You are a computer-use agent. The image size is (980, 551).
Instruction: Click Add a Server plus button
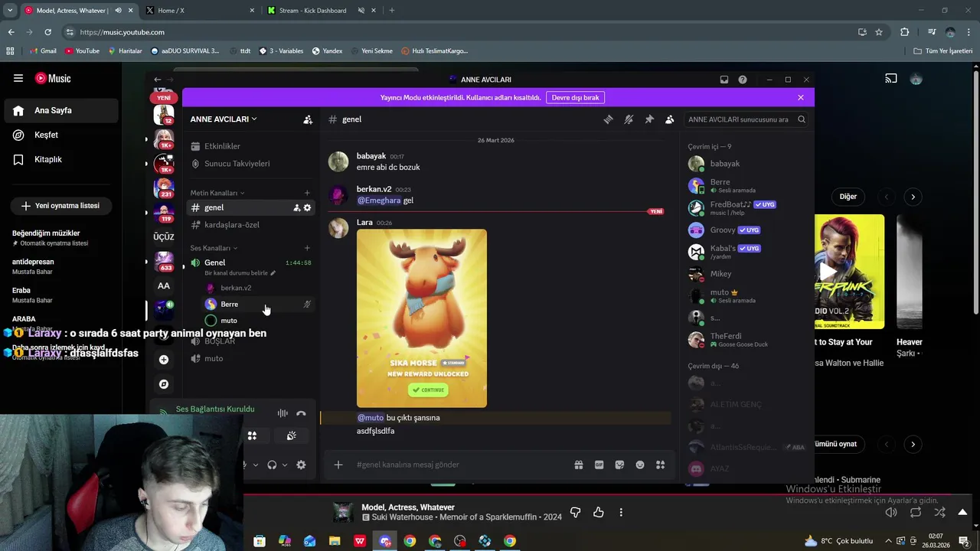(164, 360)
